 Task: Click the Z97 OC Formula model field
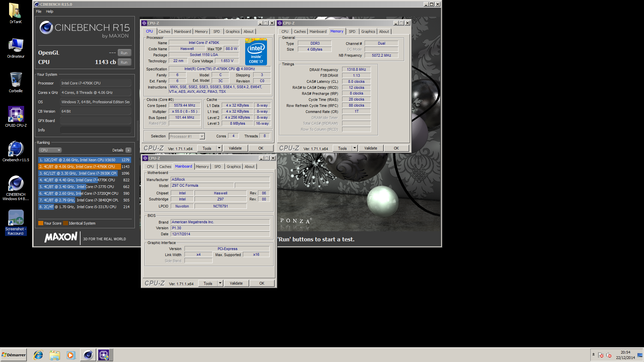(203, 185)
